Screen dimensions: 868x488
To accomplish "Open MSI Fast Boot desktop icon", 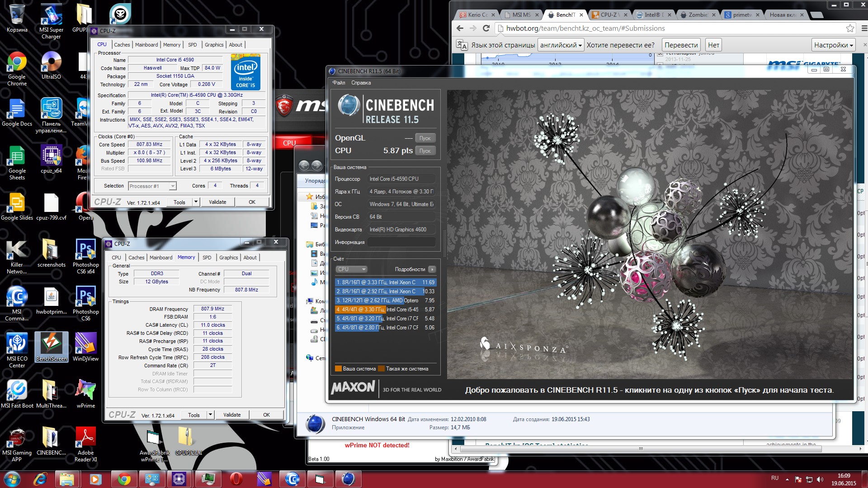I will (x=17, y=394).
